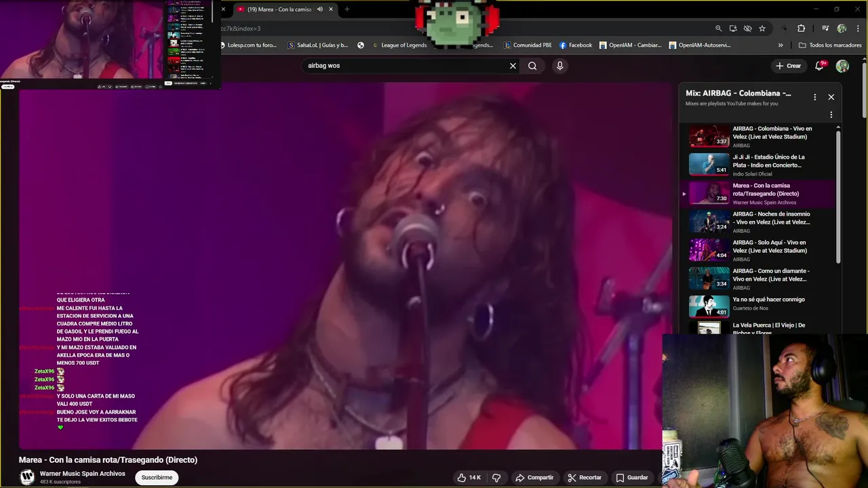Click the 483 K suscriptores text
The height and width of the screenshot is (488, 868).
[60, 482]
